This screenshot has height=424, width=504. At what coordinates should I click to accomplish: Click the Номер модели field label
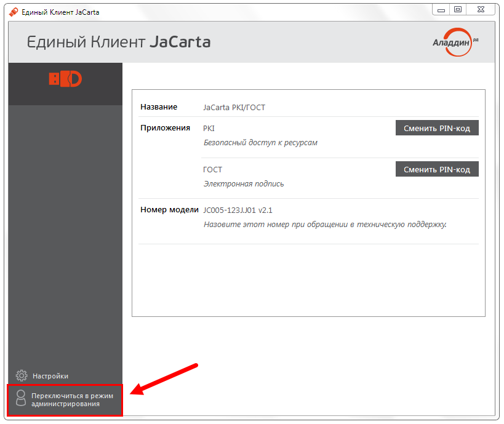(169, 210)
